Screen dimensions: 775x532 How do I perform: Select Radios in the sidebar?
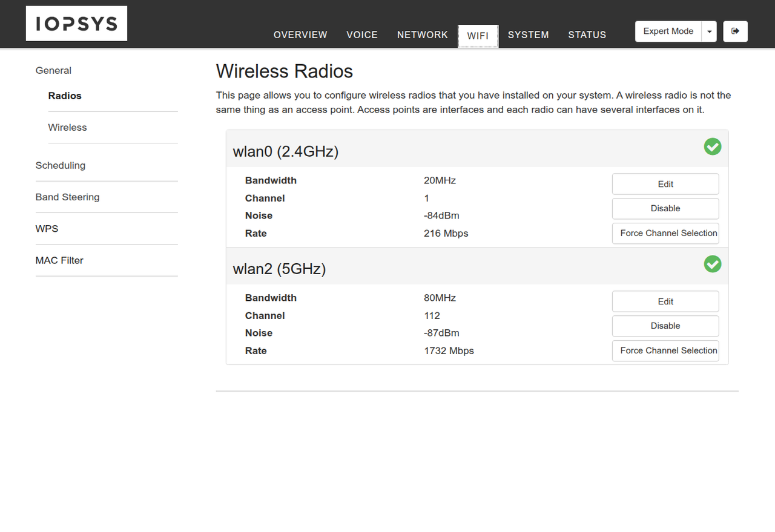tap(65, 96)
